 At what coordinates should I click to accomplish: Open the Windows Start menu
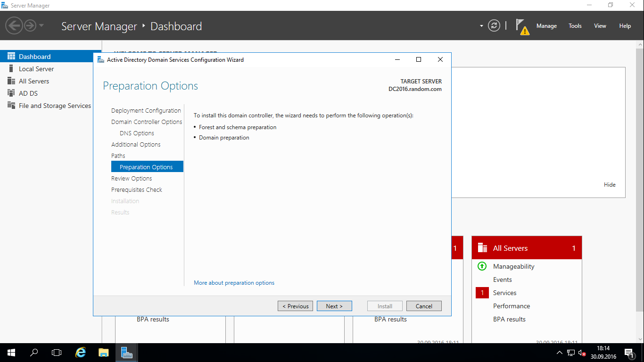coord(11,353)
